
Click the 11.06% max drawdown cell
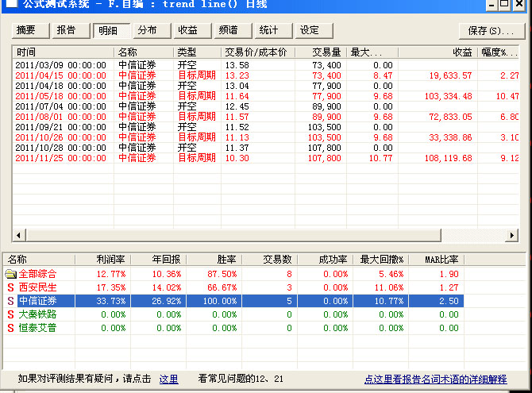pyautogui.click(x=389, y=287)
